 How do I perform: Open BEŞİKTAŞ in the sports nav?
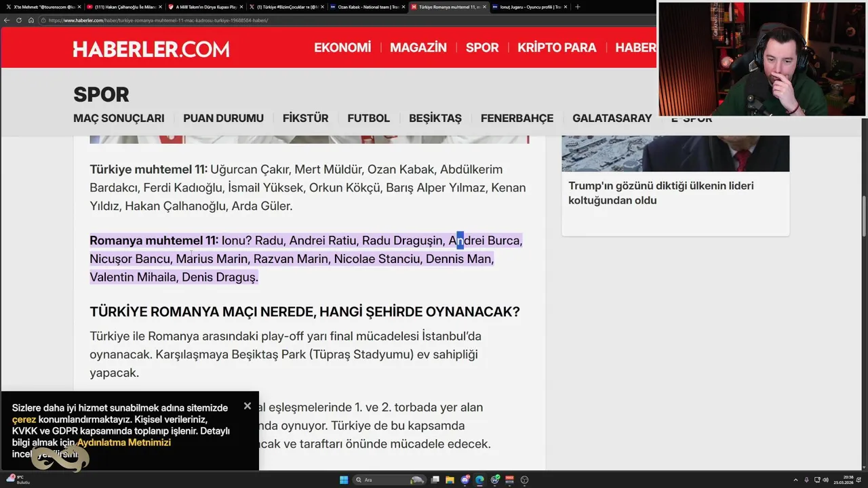pyautogui.click(x=435, y=118)
